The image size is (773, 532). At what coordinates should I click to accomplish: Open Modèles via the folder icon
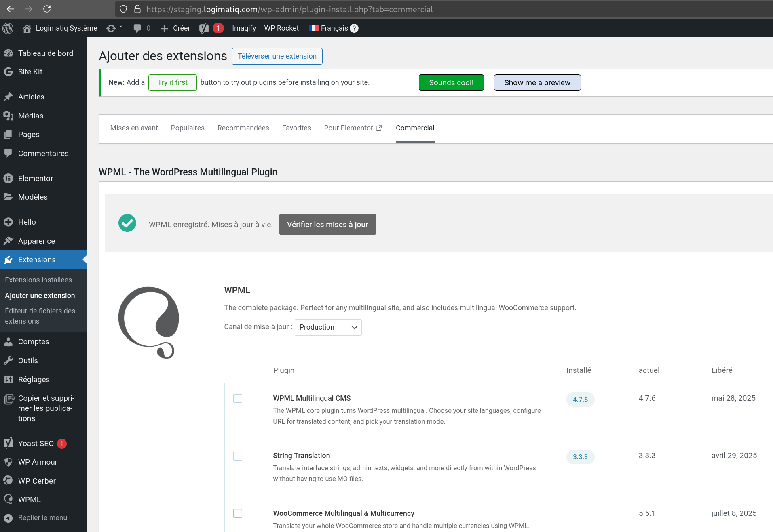coord(8,197)
